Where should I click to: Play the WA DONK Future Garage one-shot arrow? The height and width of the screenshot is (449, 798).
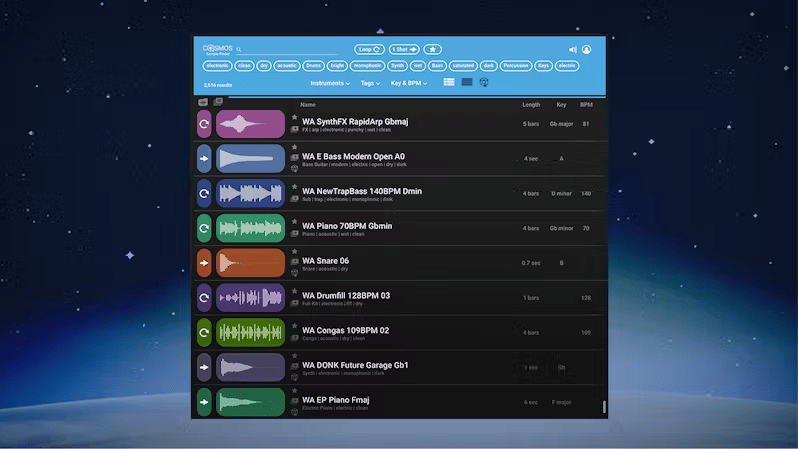pyautogui.click(x=204, y=368)
